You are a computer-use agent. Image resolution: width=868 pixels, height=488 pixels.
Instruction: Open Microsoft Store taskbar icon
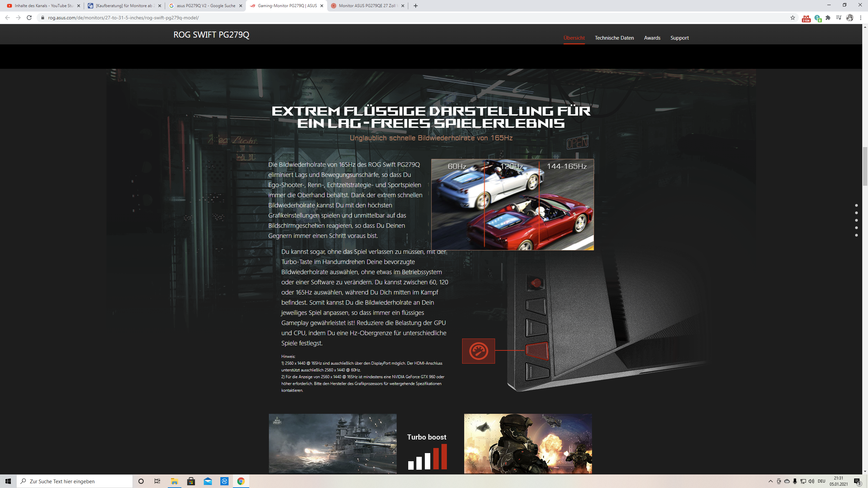[191, 481]
